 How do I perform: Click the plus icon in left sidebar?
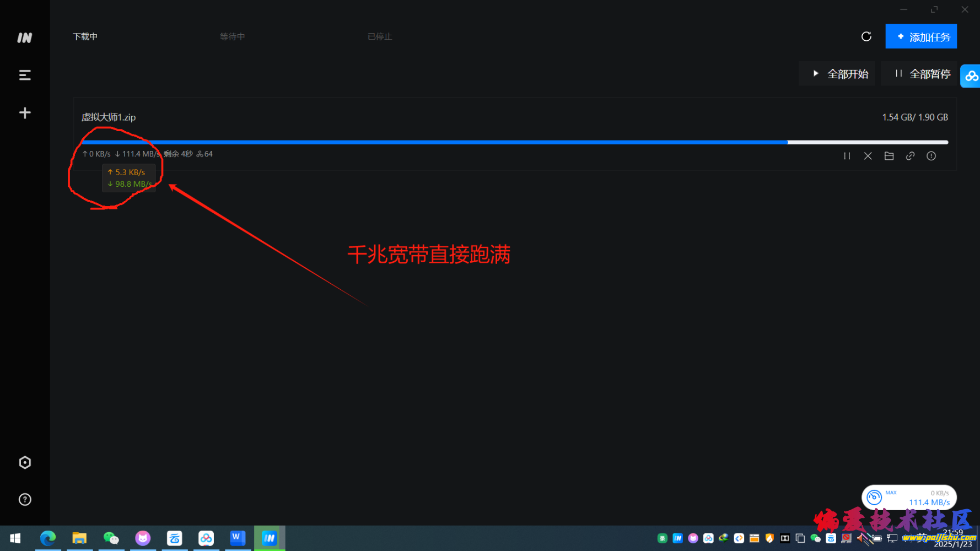coord(25,113)
